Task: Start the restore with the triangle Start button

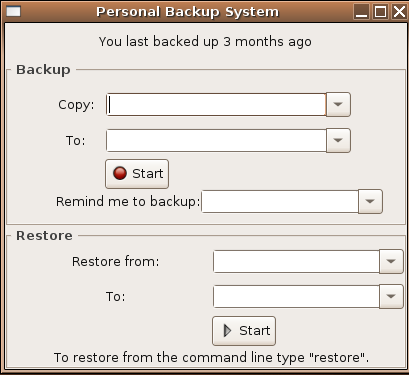Action: (x=244, y=331)
